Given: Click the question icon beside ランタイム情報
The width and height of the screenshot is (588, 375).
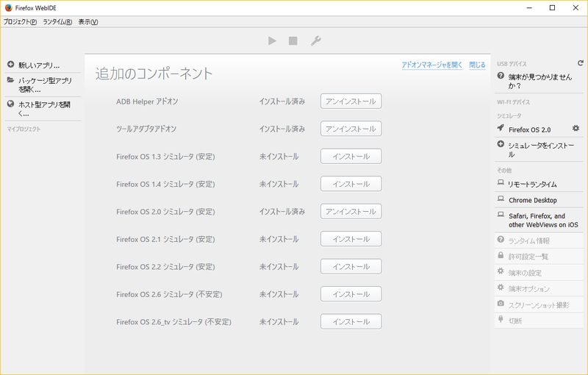Looking at the screenshot, I should point(501,239).
